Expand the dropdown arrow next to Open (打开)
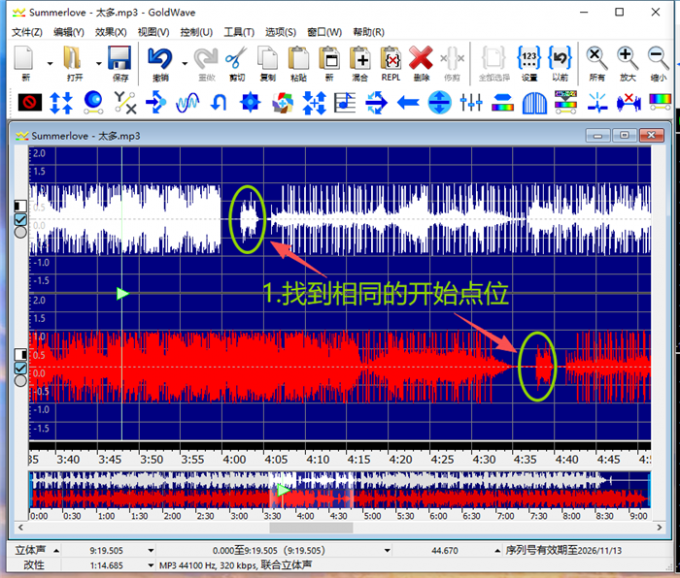 pyautogui.click(x=97, y=63)
